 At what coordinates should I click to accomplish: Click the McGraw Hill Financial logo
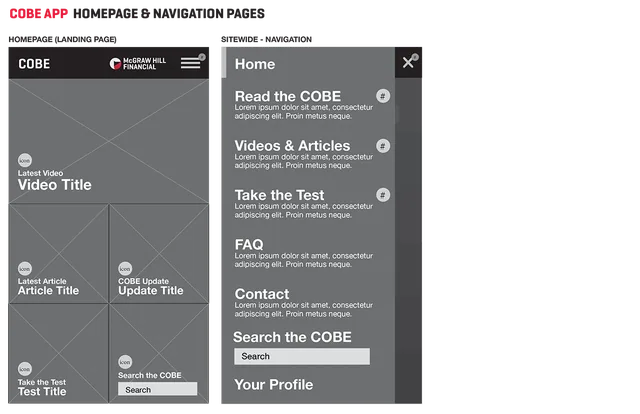tap(138, 63)
